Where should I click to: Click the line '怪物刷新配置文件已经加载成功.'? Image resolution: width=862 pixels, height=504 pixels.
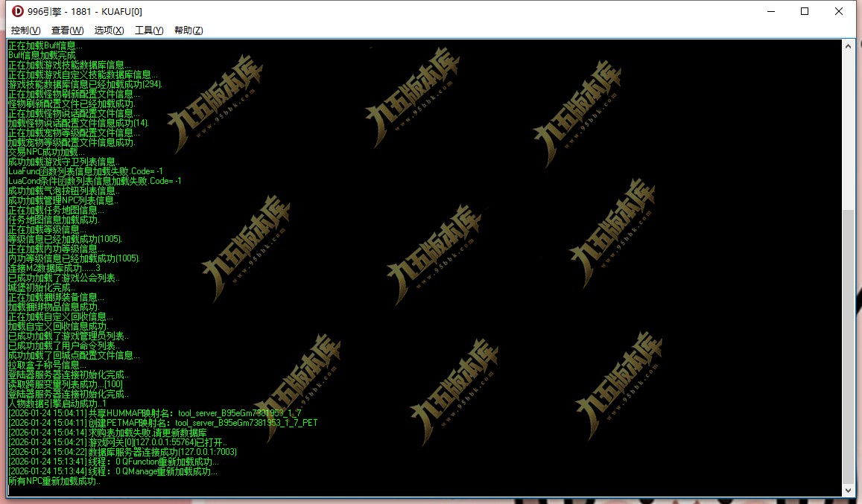click(72, 103)
